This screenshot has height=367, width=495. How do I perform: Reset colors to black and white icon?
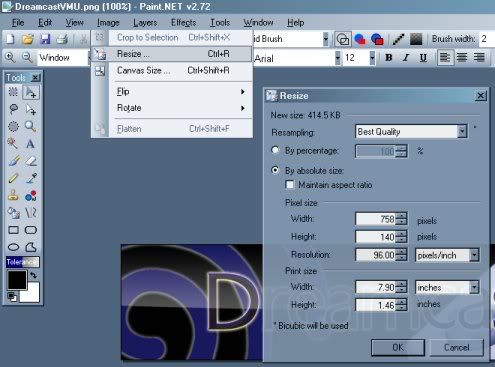[x=12, y=296]
